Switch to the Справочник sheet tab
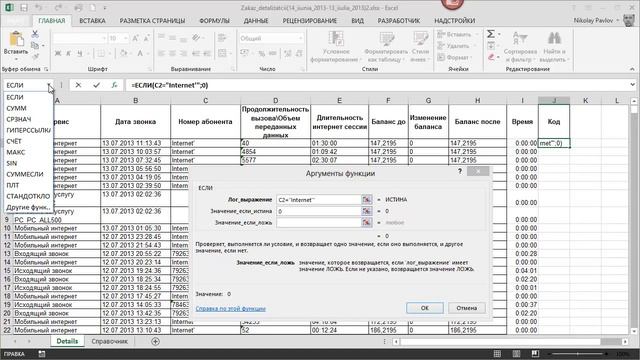The width and height of the screenshot is (640, 360). [x=109, y=341]
